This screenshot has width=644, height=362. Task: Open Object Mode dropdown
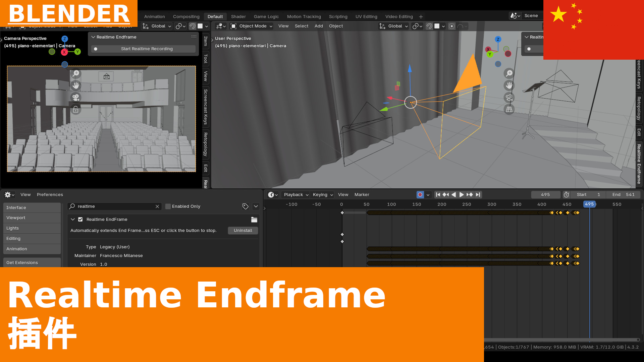coord(252,26)
